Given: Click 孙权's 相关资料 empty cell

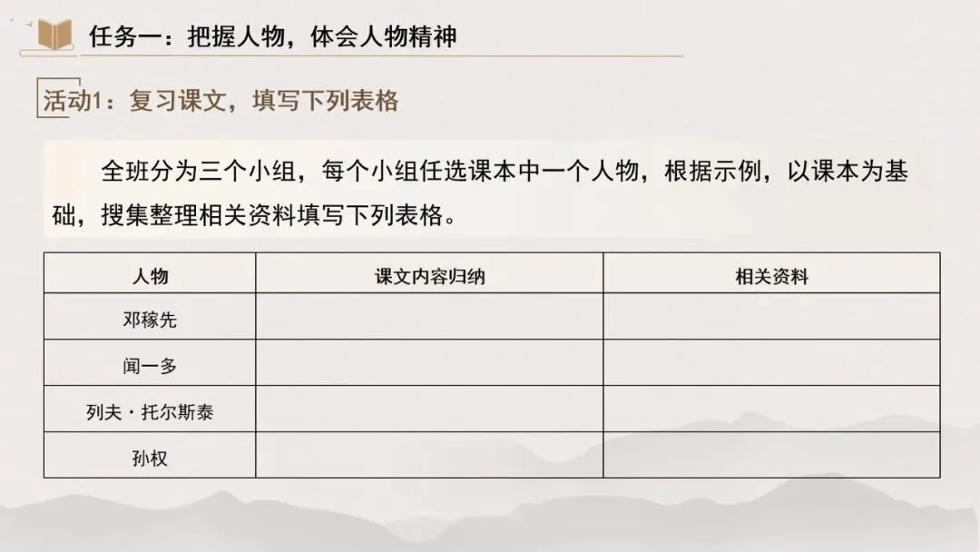Looking at the screenshot, I should (771, 458).
